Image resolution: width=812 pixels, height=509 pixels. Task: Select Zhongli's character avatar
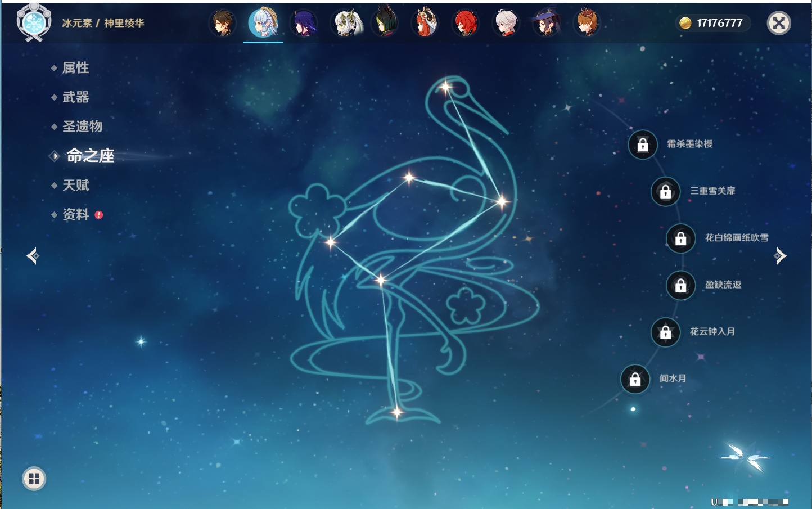coord(223,23)
